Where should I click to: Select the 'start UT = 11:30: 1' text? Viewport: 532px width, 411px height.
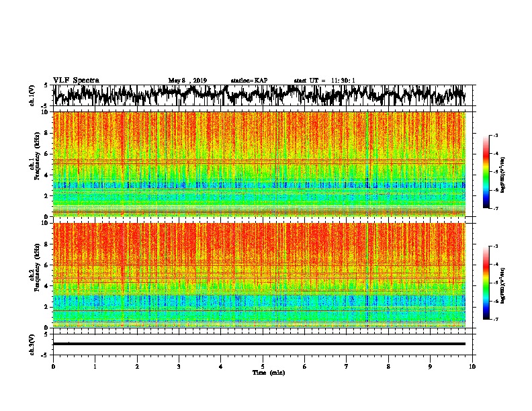324,81
